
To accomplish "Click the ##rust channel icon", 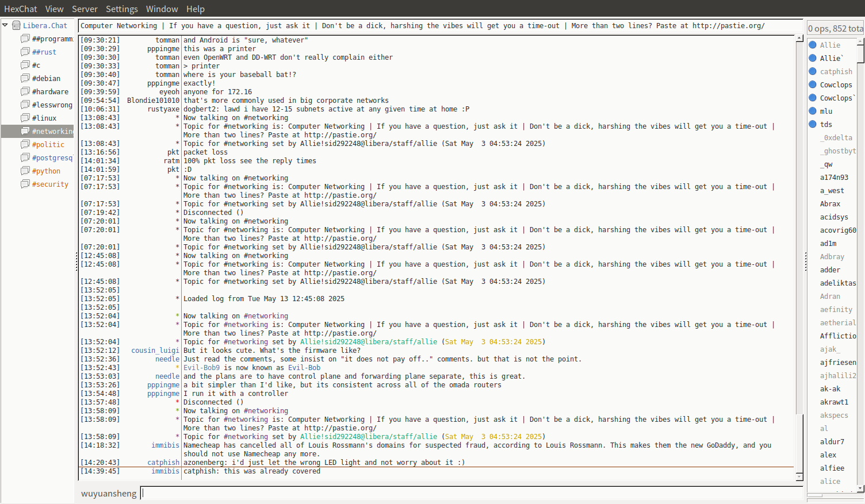I will 25,52.
